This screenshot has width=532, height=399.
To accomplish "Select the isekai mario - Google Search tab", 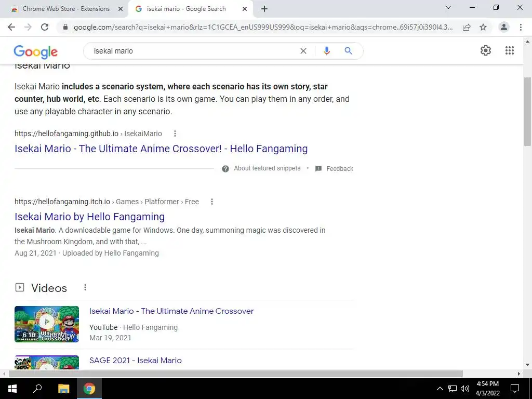I will click(190, 9).
